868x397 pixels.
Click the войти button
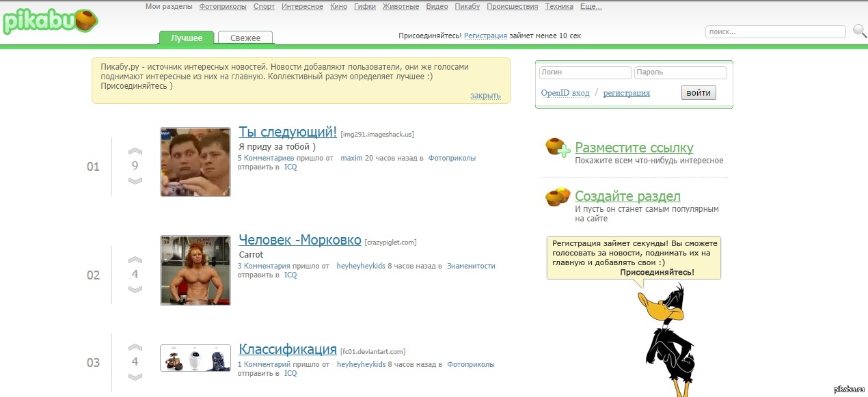tap(699, 93)
